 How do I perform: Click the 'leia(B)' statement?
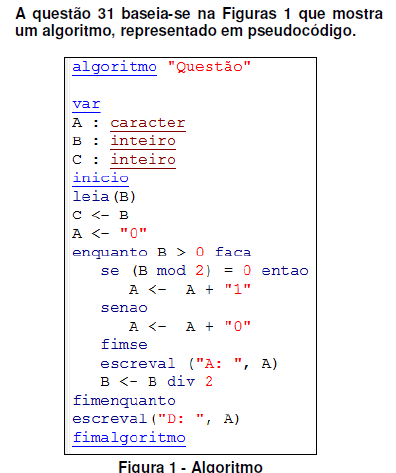(x=104, y=197)
